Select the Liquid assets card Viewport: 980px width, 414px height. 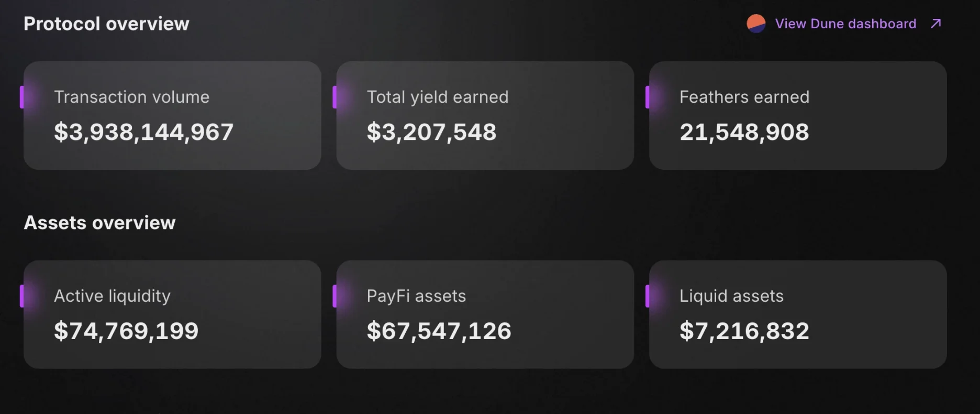click(x=797, y=314)
